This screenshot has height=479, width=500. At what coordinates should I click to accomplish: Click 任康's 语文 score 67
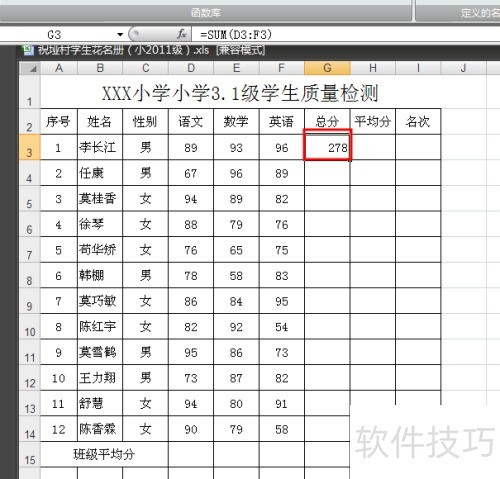[x=191, y=173]
